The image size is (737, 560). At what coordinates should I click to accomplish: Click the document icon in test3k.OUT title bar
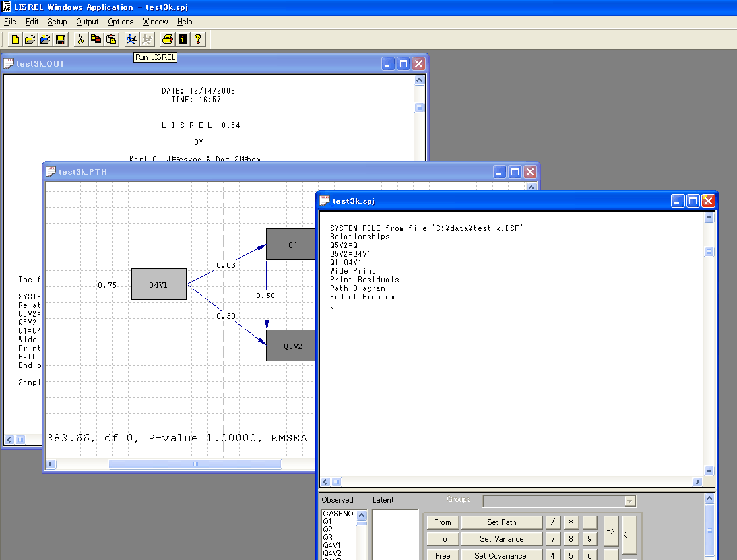tap(9, 63)
